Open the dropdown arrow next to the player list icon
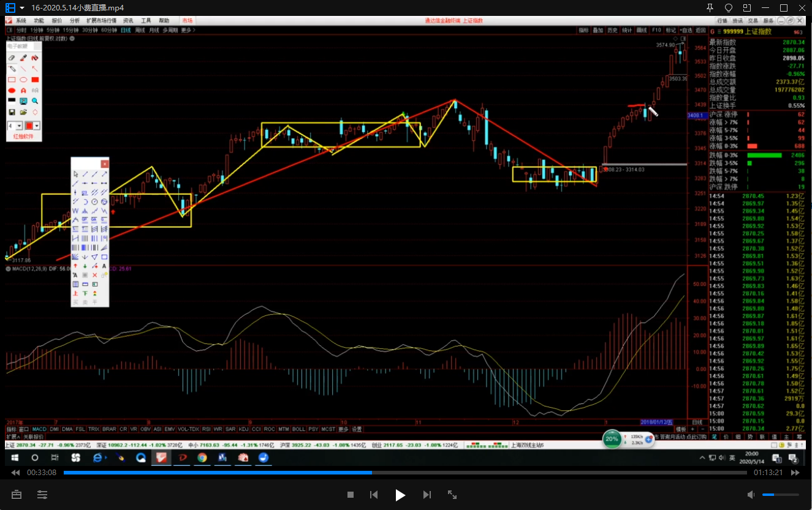 (x=22, y=8)
